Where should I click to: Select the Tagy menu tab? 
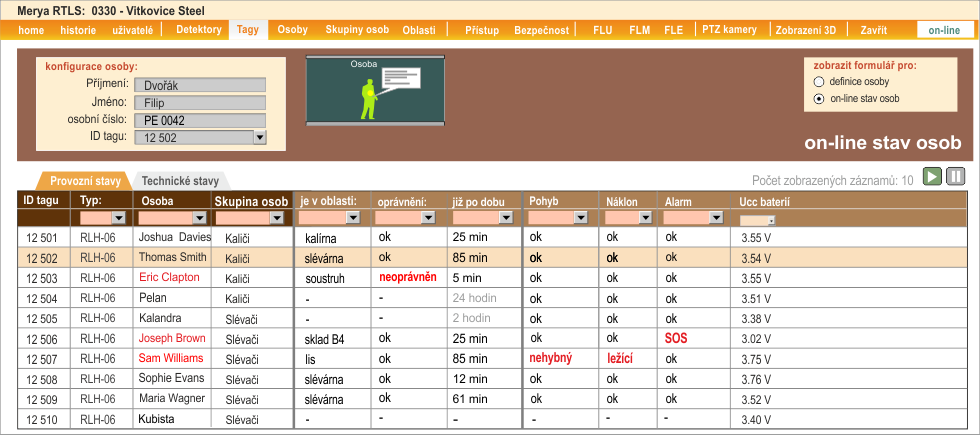click(x=248, y=29)
